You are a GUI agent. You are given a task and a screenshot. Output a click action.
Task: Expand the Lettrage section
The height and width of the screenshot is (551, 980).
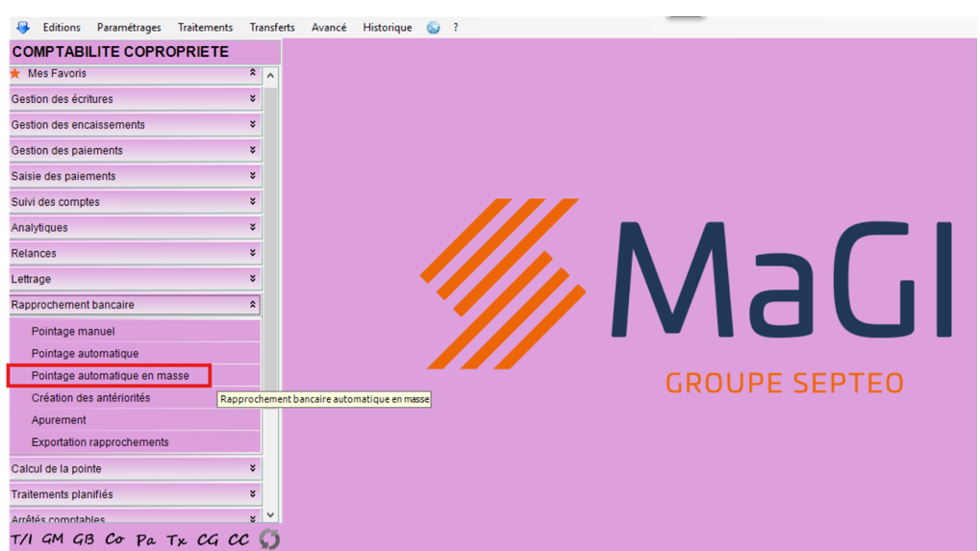(253, 279)
